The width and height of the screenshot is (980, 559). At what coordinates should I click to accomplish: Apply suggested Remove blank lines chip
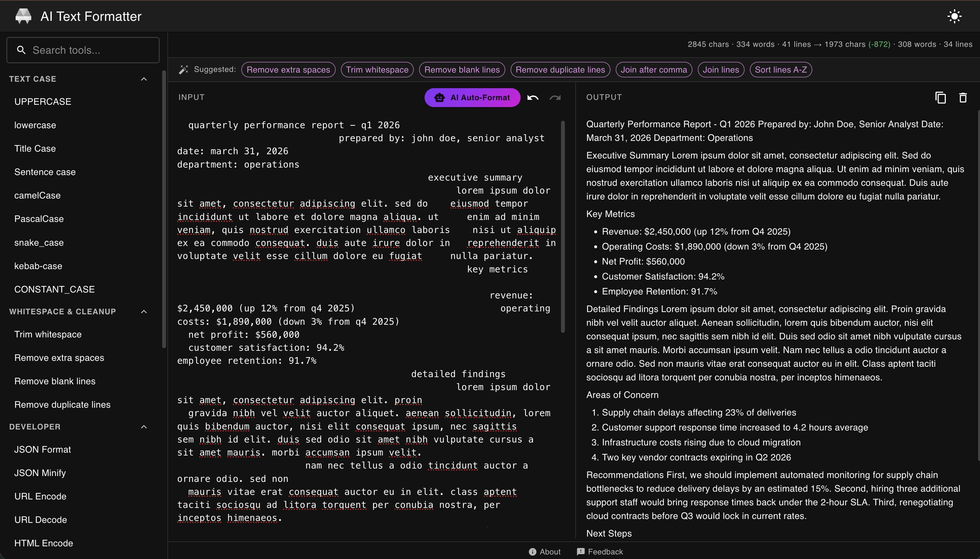coord(462,70)
